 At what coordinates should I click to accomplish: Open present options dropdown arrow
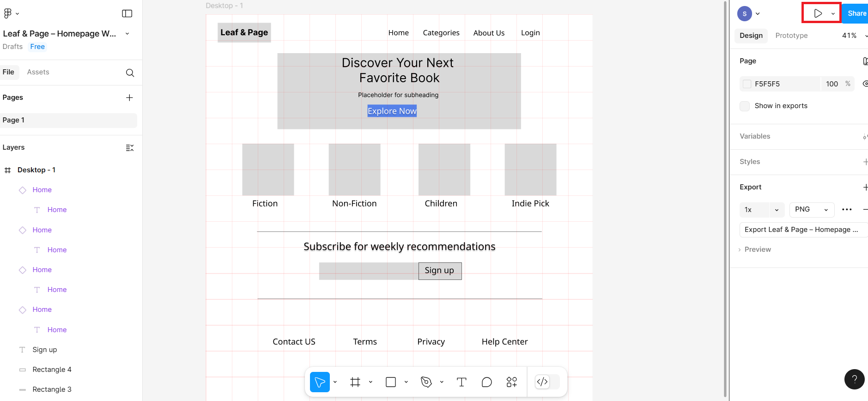tap(833, 14)
